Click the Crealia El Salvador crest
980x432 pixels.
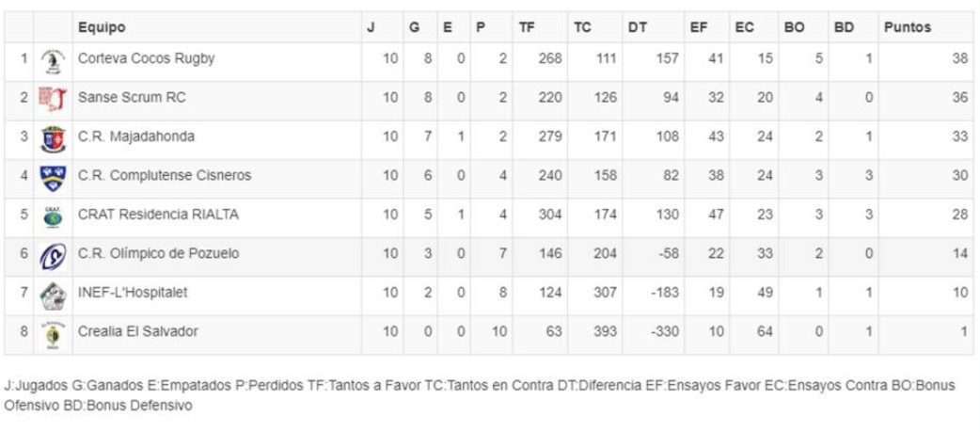53,335
